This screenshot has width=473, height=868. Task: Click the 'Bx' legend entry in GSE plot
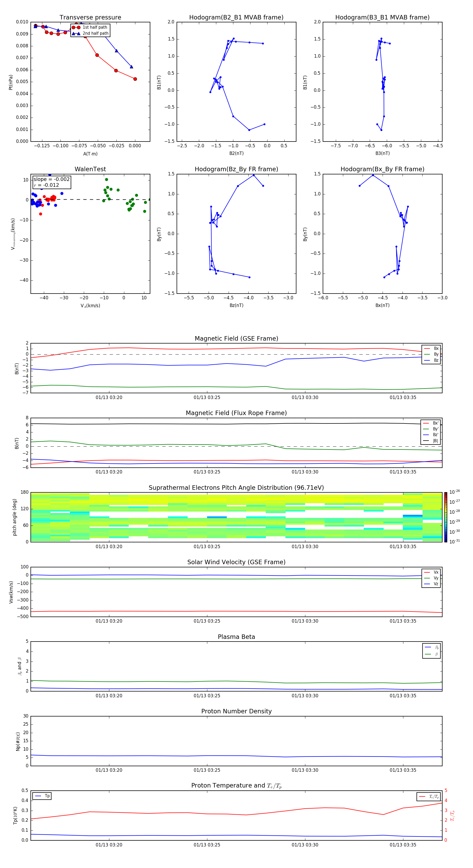tap(431, 349)
